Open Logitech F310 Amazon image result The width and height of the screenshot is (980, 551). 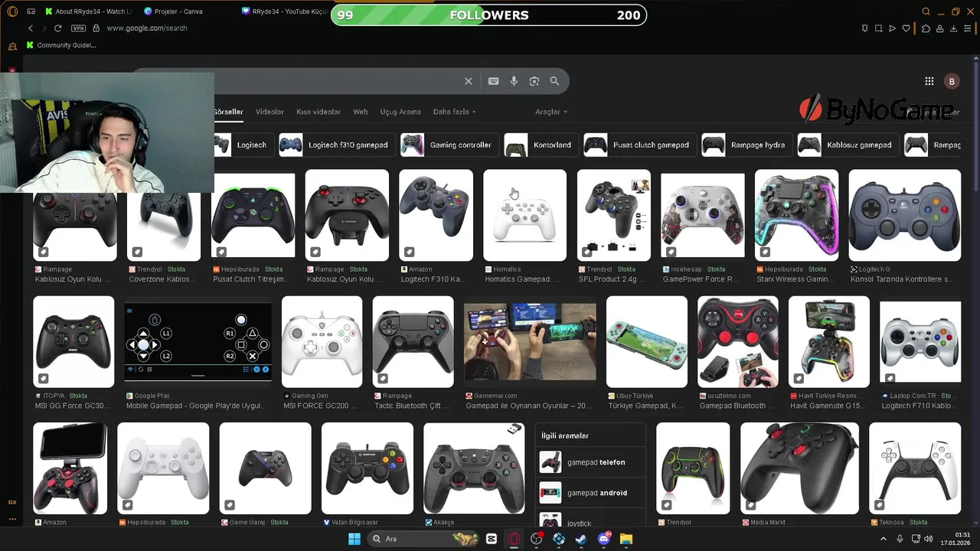tap(436, 215)
